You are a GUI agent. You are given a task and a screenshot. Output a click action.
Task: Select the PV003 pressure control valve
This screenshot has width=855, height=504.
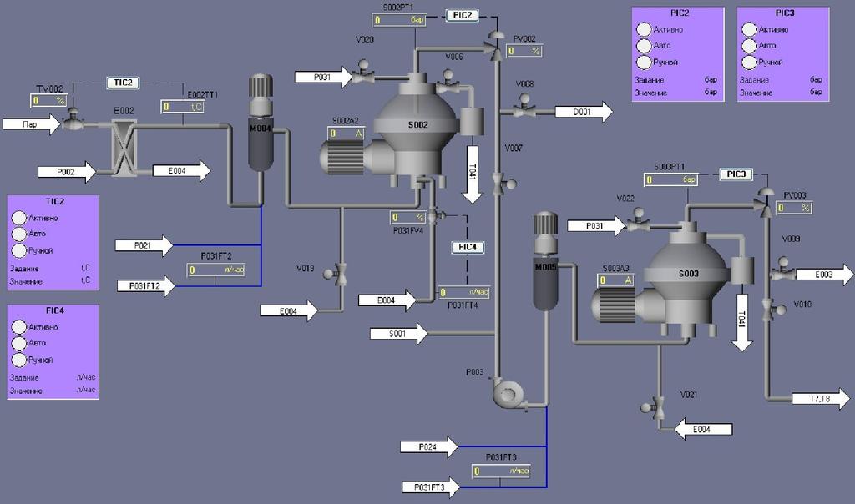tap(765, 201)
